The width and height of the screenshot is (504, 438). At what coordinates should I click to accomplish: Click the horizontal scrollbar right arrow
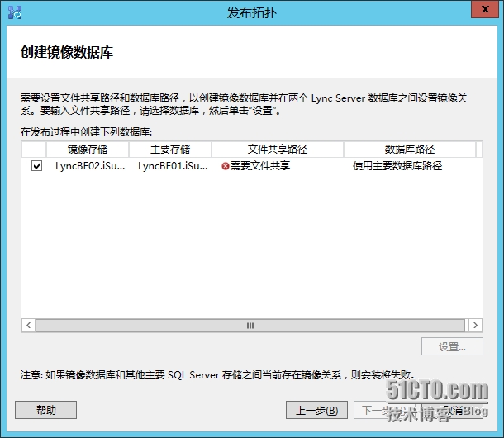475,325
